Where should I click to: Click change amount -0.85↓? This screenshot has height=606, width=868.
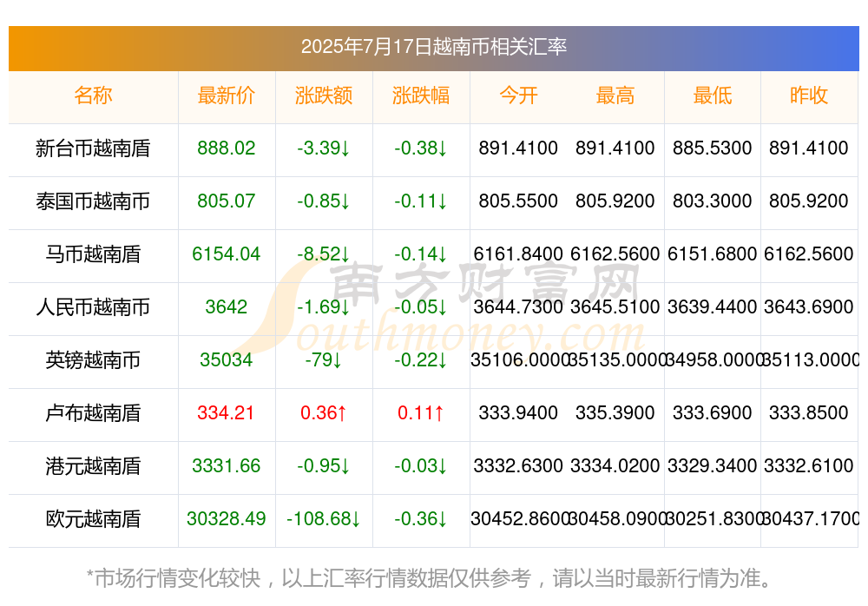click(x=324, y=201)
